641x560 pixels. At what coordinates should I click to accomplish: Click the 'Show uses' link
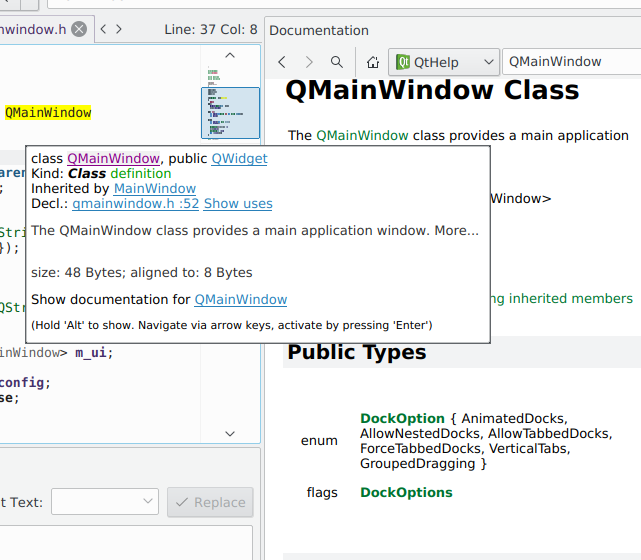coord(238,203)
